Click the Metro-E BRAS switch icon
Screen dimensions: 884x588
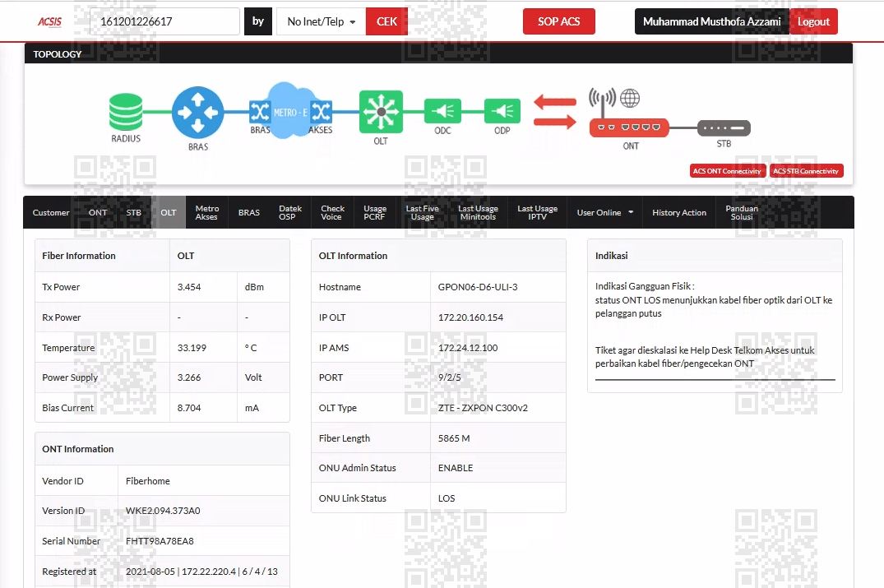click(x=260, y=112)
